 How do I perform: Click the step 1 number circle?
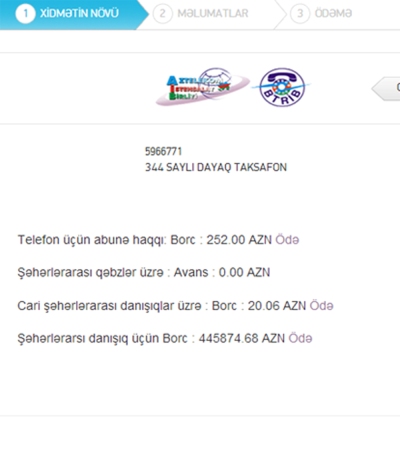[25, 14]
